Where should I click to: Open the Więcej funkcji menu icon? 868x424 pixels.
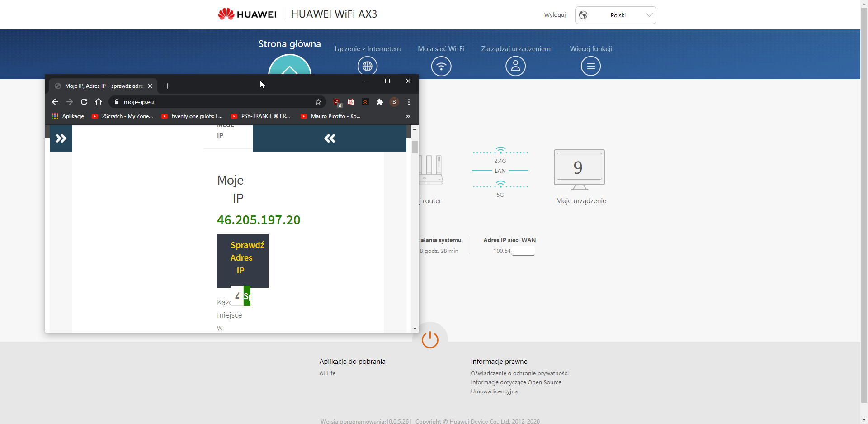click(591, 66)
